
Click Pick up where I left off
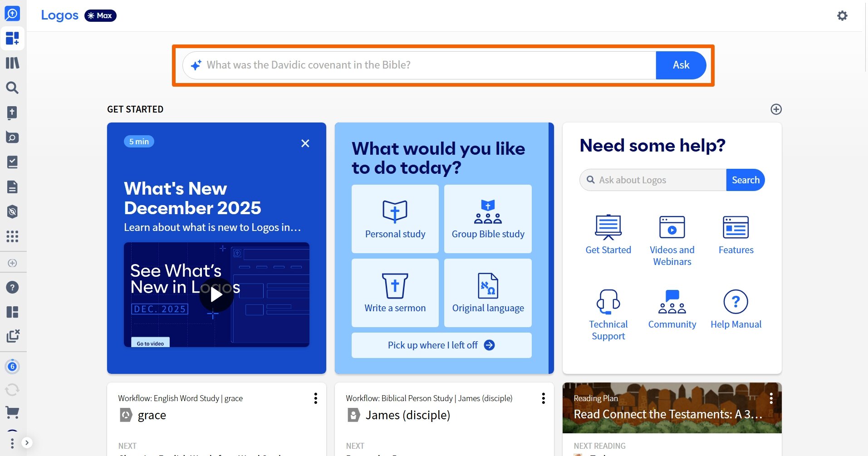pyautogui.click(x=441, y=345)
